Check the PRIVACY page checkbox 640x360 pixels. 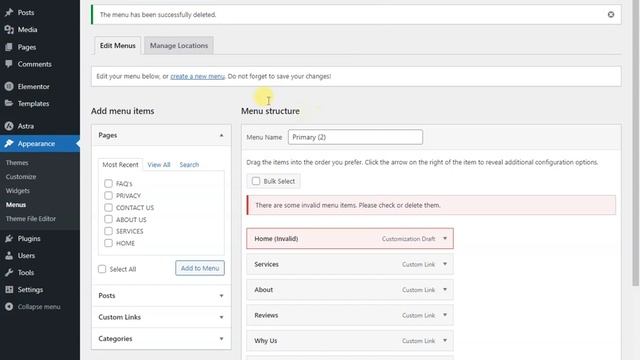click(108, 196)
